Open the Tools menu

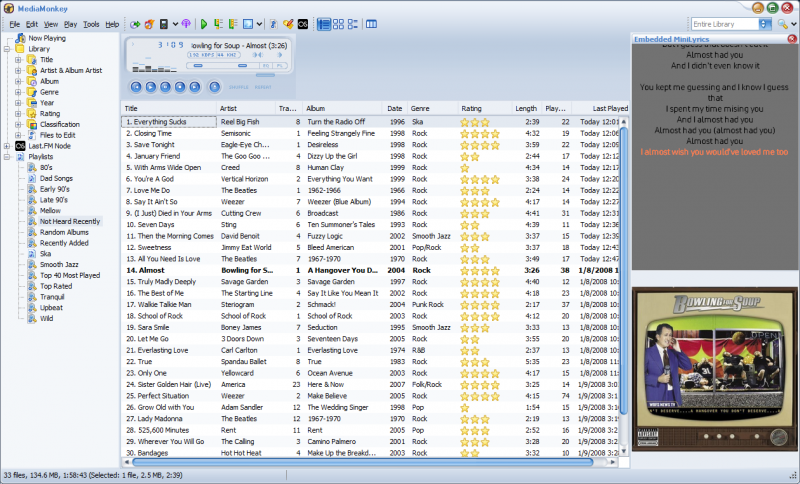click(x=91, y=23)
